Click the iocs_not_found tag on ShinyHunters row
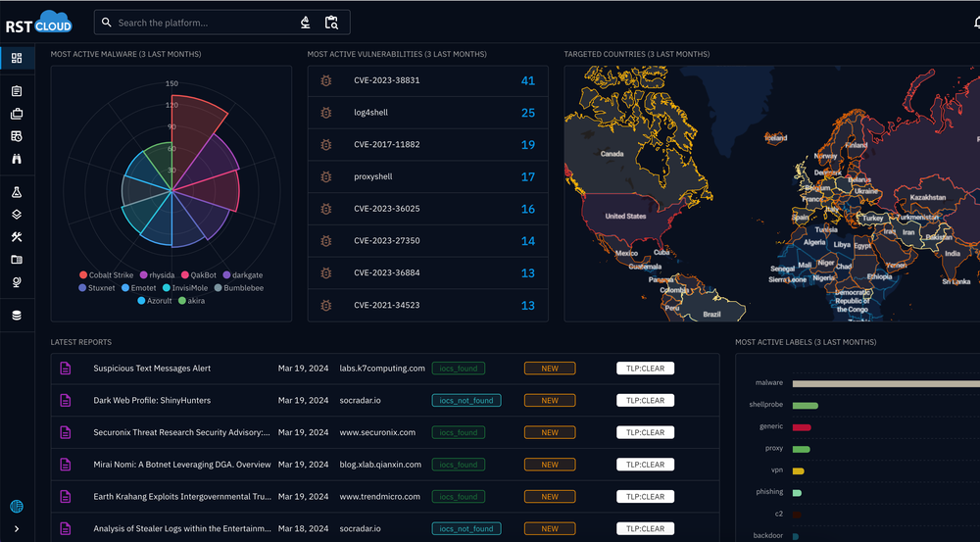This screenshot has height=542, width=980. (x=466, y=400)
